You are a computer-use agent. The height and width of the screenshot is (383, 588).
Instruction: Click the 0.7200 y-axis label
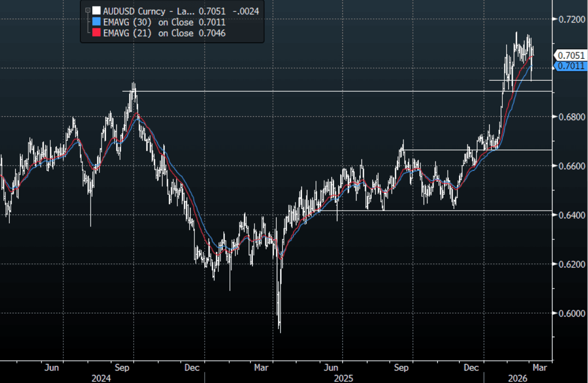pyautogui.click(x=572, y=19)
